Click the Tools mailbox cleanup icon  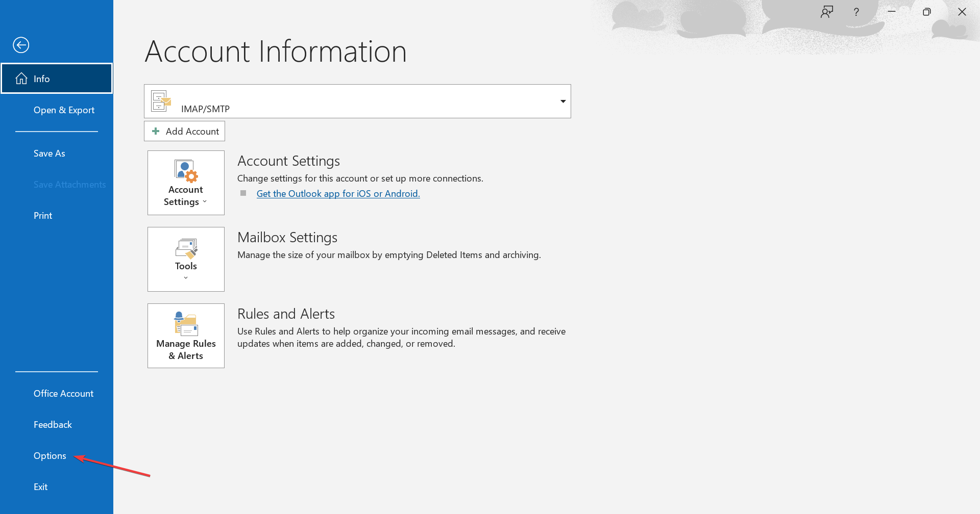185,247
